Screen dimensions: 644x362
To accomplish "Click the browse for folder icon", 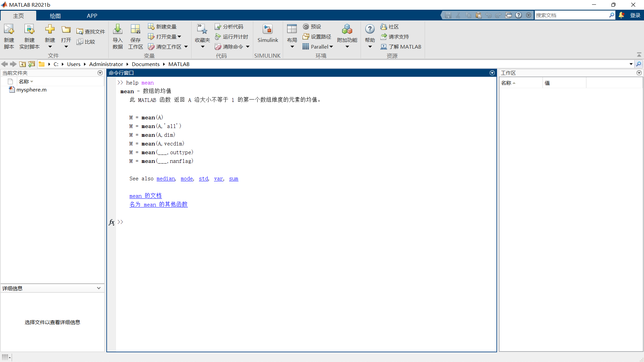I will tap(32, 64).
